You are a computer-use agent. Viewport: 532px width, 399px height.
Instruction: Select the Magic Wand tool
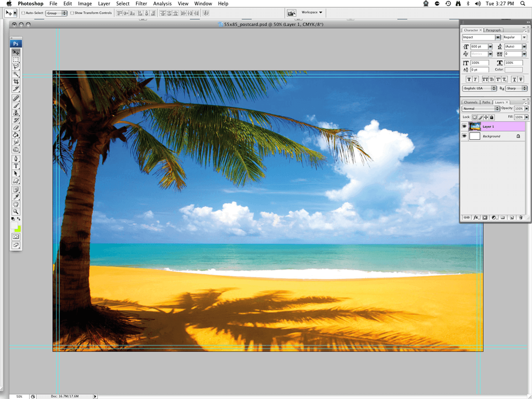click(16, 74)
